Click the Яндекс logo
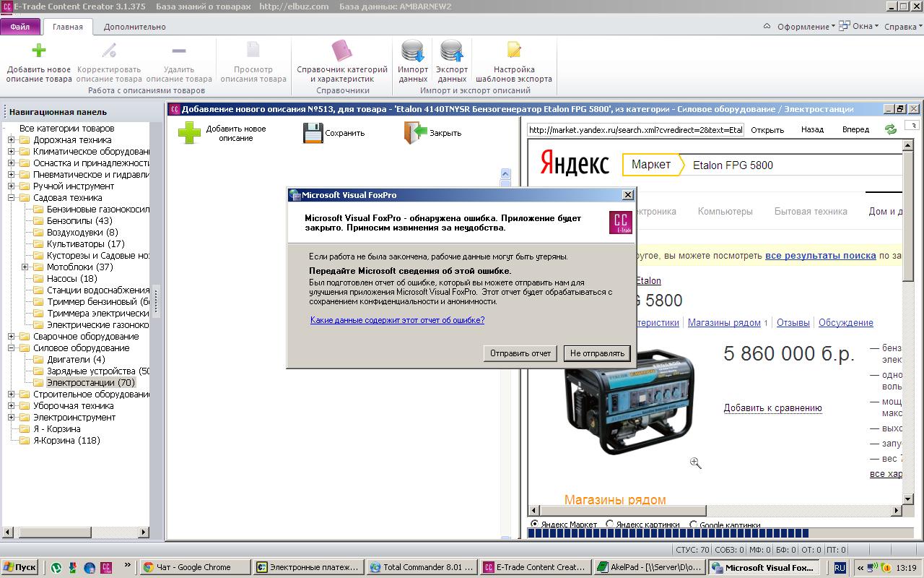Image resolution: width=924 pixels, height=578 pixels. coord(575,164)
